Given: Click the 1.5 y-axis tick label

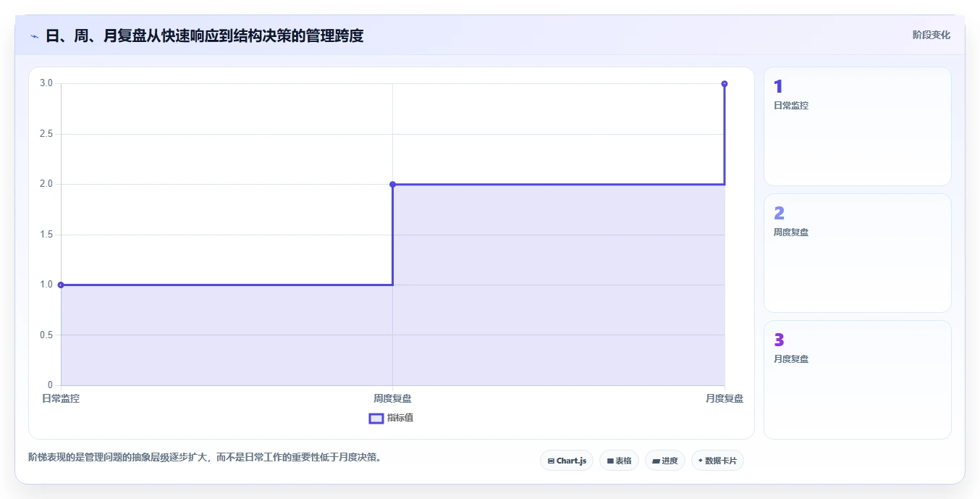Looking at the screenshot, I should pos(46,235).
